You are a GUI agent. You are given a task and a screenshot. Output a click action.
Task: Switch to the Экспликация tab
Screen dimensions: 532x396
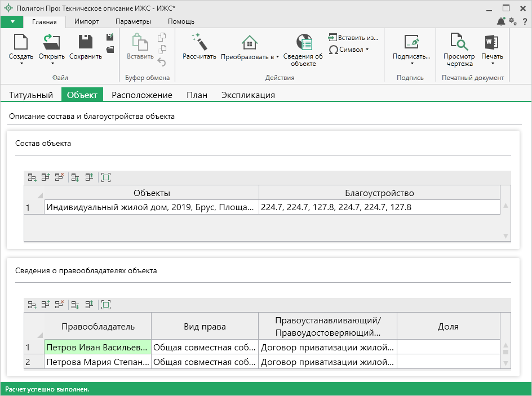click(248, 95)
